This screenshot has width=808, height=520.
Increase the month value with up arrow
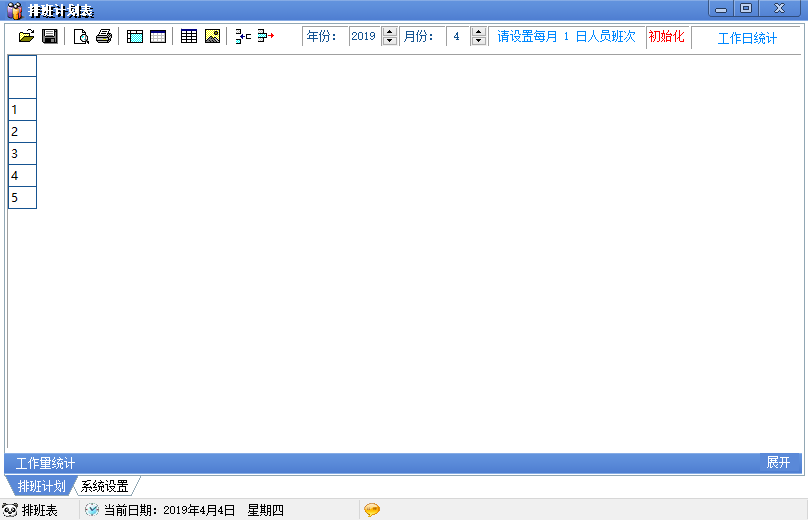pyautogui.click(x=478, y=32)
